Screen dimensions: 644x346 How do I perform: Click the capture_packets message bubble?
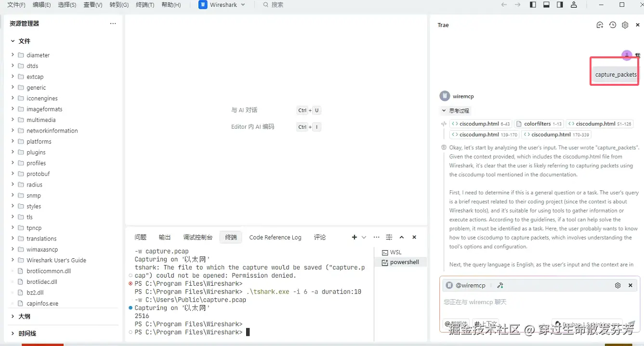pos(616,74)
